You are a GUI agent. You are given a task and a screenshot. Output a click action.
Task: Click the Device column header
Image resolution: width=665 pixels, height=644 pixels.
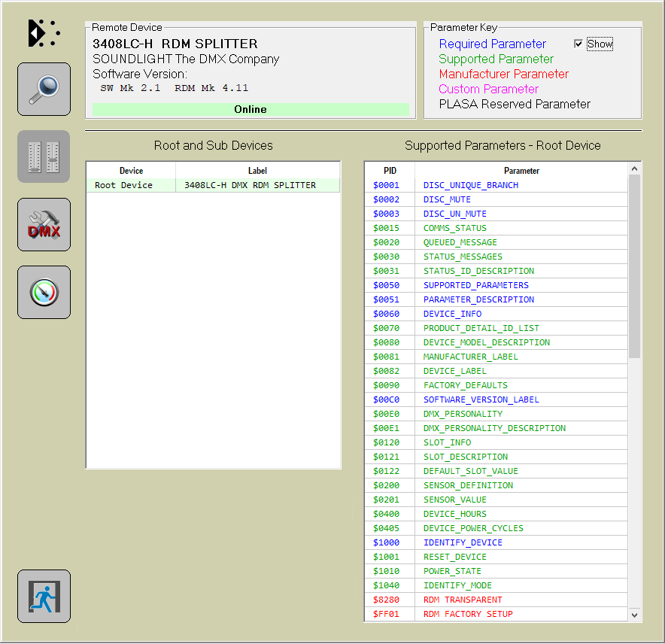[131, 171]
